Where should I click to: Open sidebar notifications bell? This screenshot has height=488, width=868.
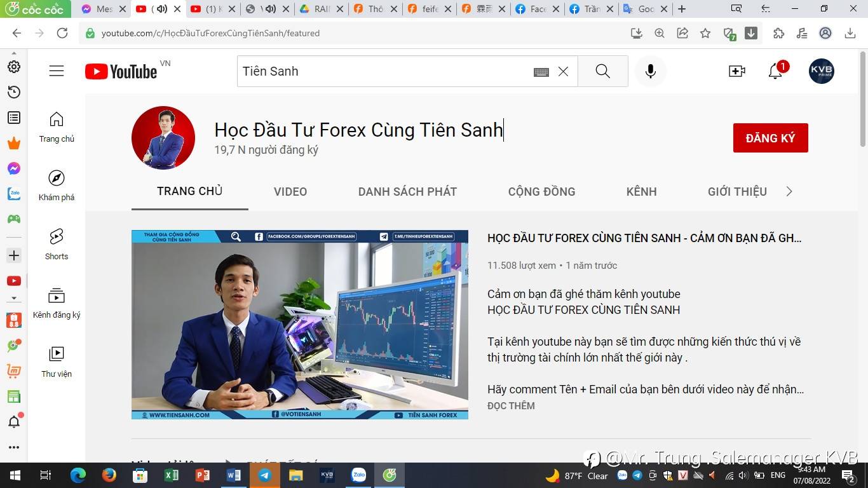[x=13, y=421]
